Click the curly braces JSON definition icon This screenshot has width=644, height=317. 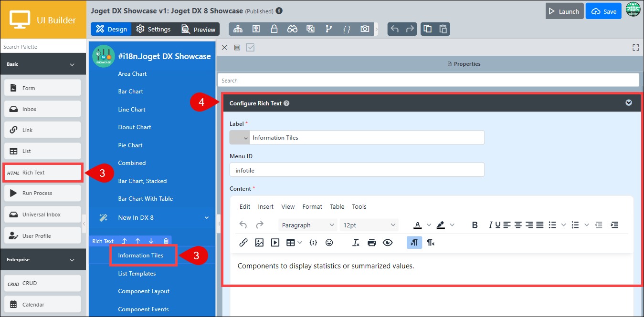tap(347, 29)
